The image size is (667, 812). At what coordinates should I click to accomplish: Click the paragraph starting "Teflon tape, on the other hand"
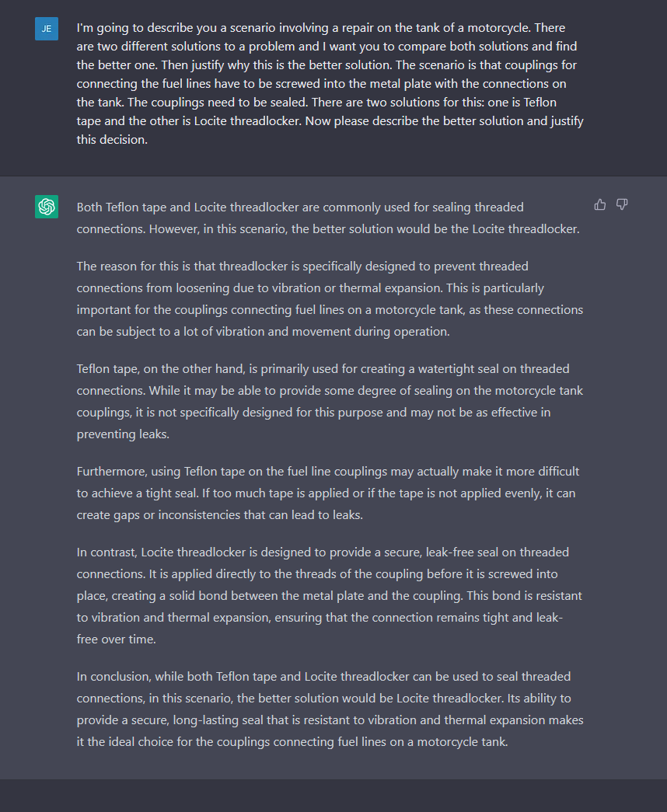tap(330, 402)
